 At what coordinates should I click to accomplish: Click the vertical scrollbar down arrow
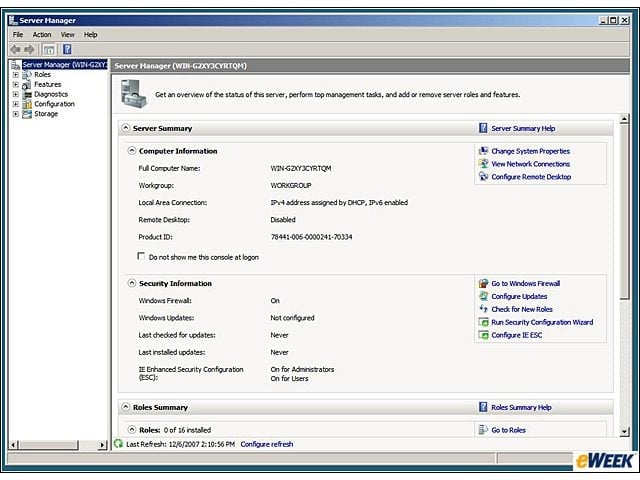coord(624,431)
